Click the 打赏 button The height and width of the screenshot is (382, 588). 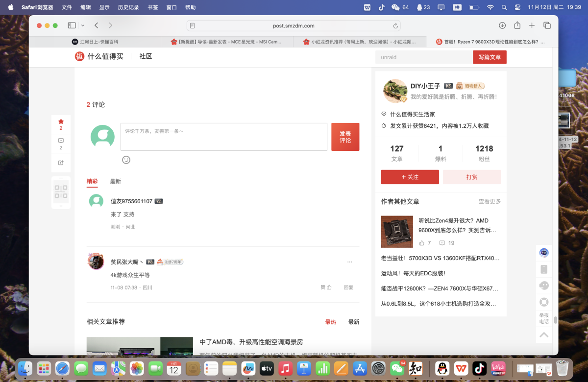click(472, 177)
